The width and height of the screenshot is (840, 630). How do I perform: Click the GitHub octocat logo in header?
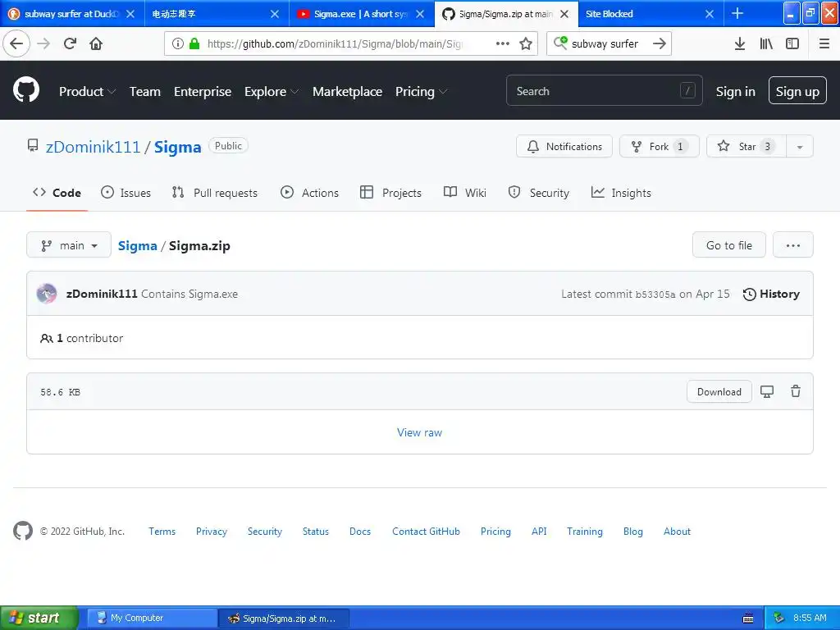(x=25, y=89)
